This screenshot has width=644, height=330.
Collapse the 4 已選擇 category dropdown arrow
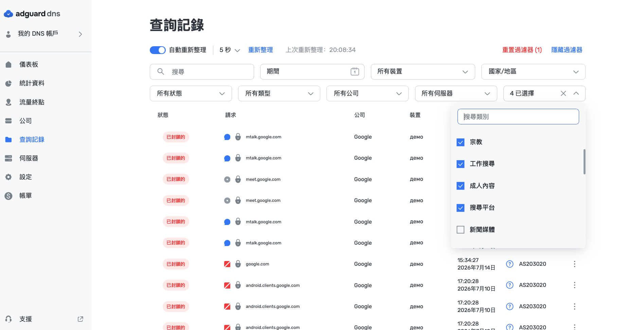[576, 93]
